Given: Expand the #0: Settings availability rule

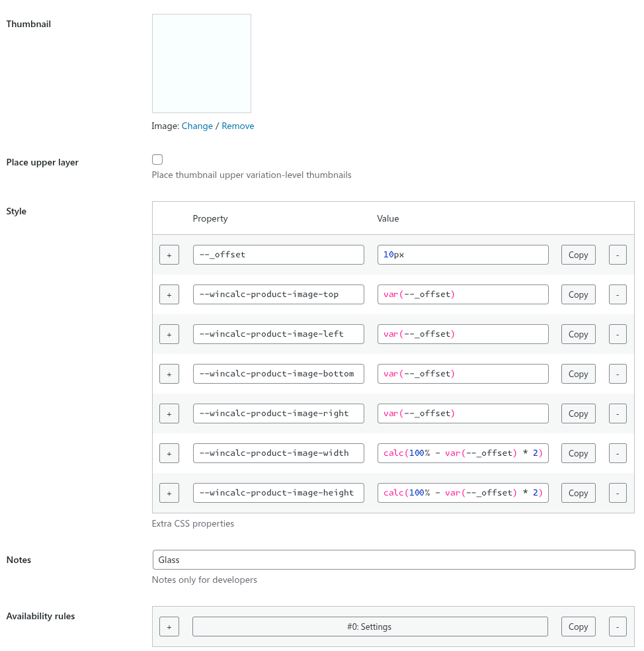Looking at the screenshot, I should 370,627.
